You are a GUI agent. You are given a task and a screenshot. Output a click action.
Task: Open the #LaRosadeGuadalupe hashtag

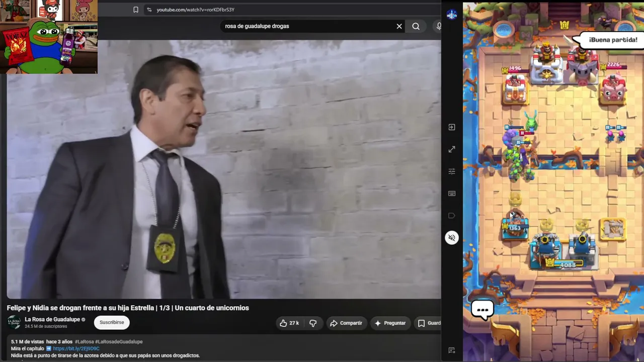[x=119, y=341]
